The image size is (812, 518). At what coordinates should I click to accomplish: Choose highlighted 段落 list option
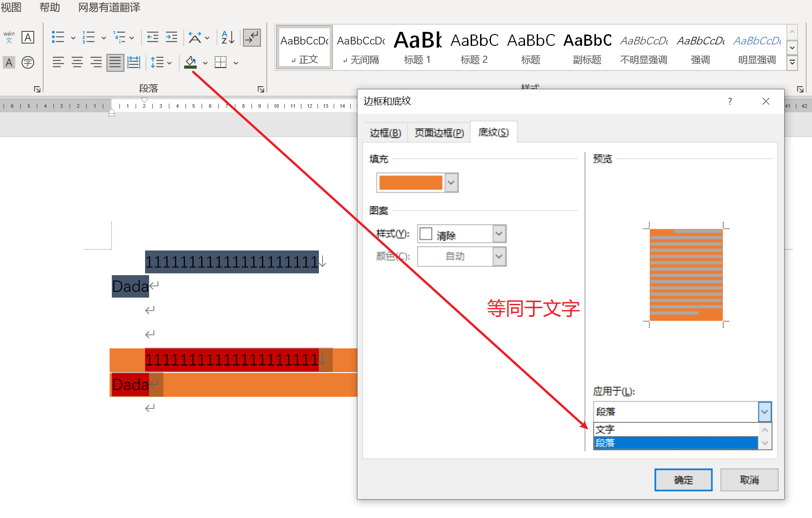coord(676,443)
